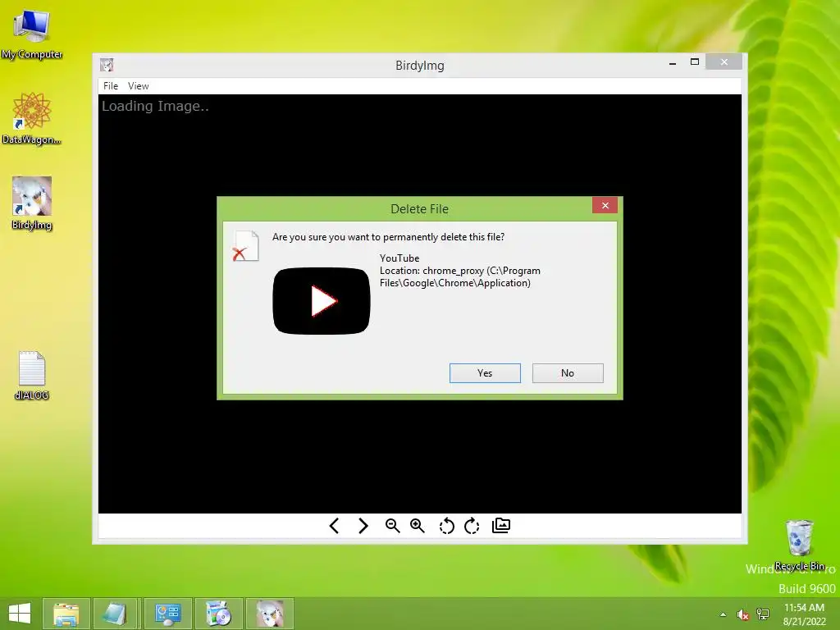Select My Computer desktop icon

tap(32, 34)
